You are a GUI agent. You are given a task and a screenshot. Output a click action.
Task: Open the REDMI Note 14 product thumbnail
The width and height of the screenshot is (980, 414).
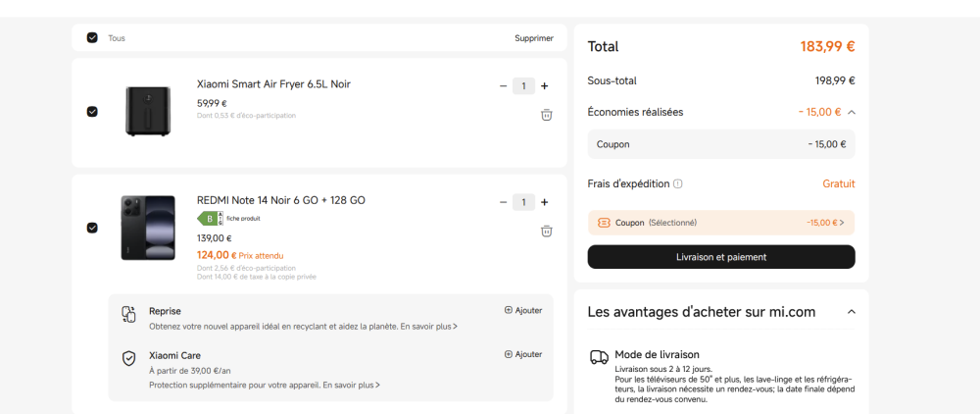tap(148, 228)
